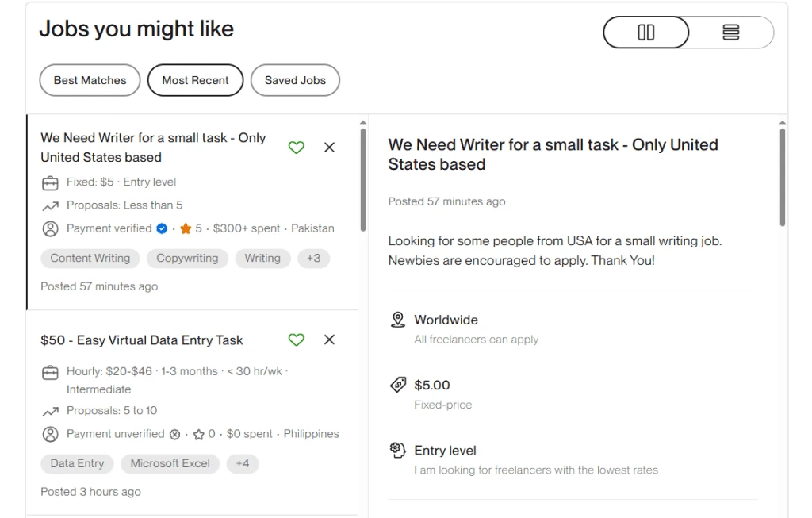Click the Content Writing skill tag
The height and width of the screenshot is (518, 812).
tap(90, 258)
